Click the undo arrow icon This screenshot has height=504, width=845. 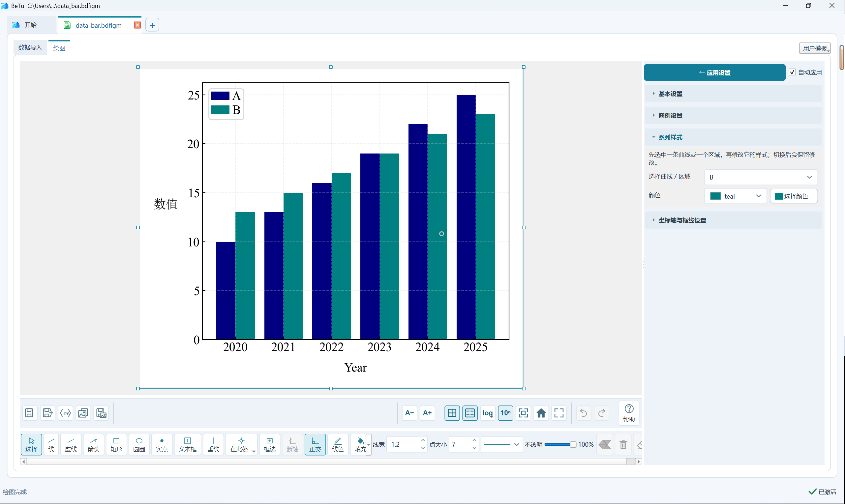[583, 413]
